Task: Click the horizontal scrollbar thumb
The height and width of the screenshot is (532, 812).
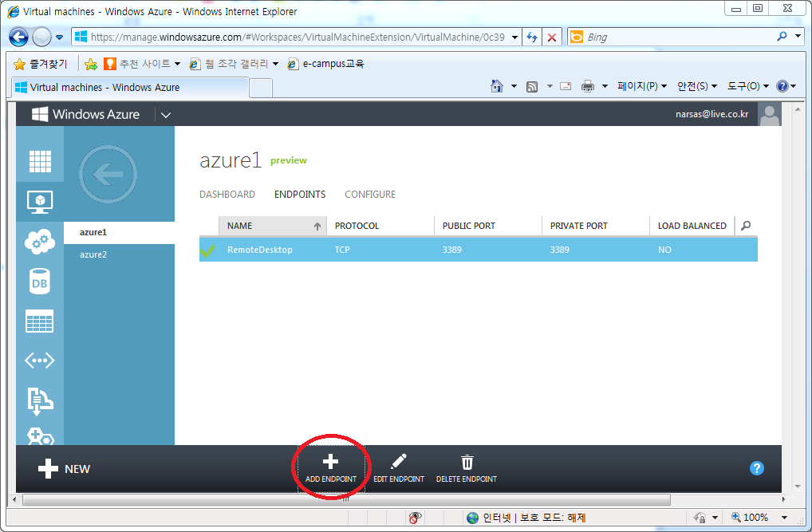Action: pos(346,500)
